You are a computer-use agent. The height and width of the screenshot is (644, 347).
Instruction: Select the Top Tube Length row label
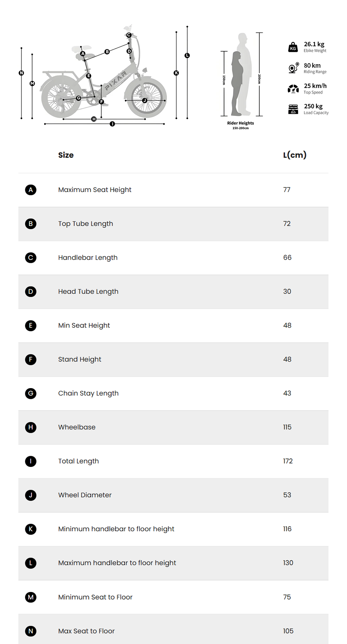tap(86, 224)
